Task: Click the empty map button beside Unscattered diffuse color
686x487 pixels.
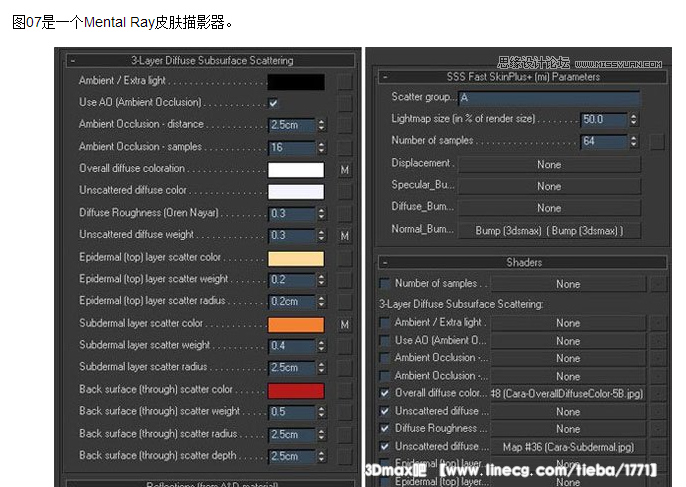Action: [345, 192]
